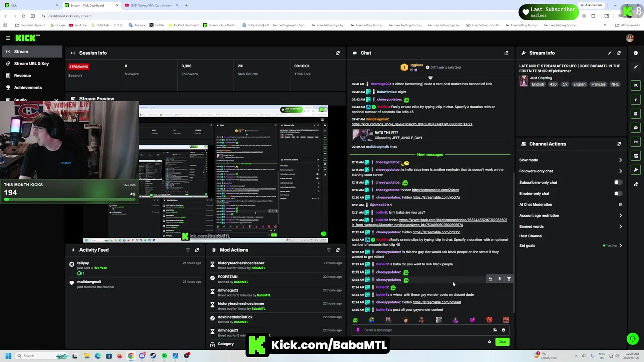Open the green support headset button
This screenshot has height=362, width=644.
pyautogui.click(x=633, y=339)
